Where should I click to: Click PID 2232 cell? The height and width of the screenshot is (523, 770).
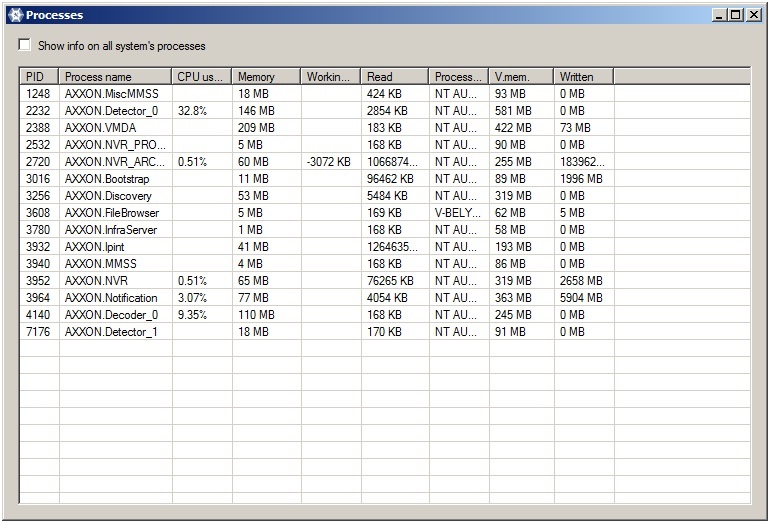point(38,110)
